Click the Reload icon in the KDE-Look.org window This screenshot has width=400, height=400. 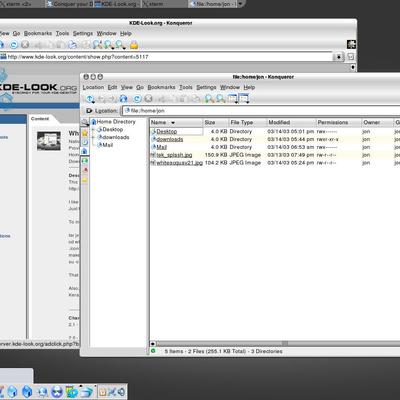coord(14,44)
